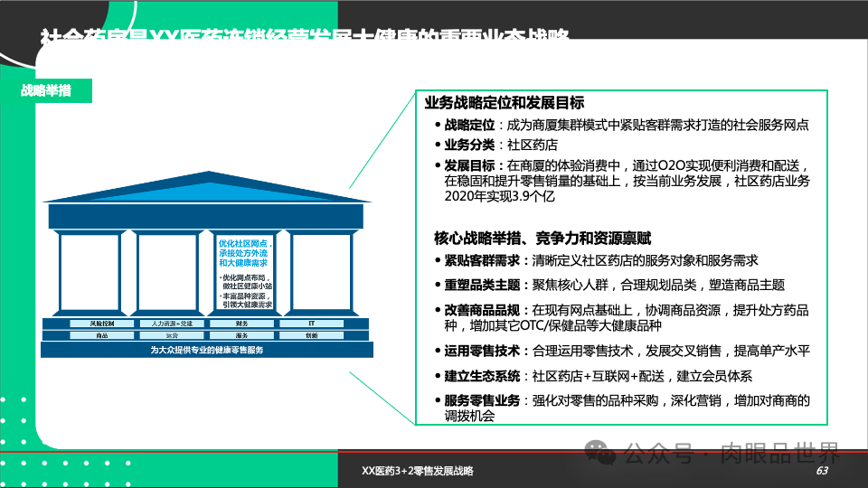This screenshot has width=868, height=488.
Task: Click the page number 63
Action: pyautogui.click(x=822, y=471)
